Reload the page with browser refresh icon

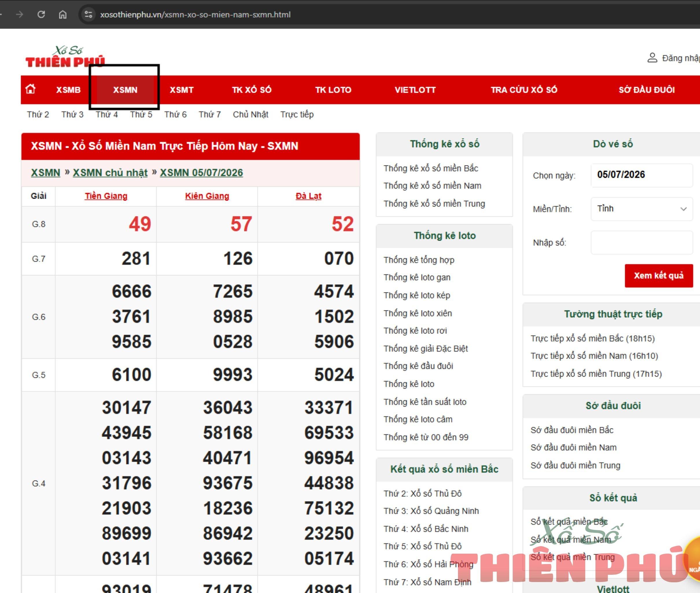click(x=41, y=14)
